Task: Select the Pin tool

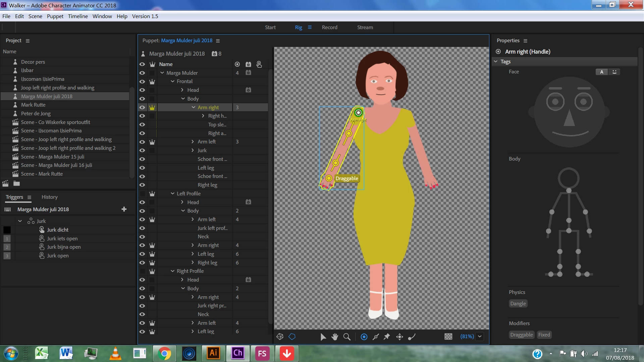Action: [387, 337]
